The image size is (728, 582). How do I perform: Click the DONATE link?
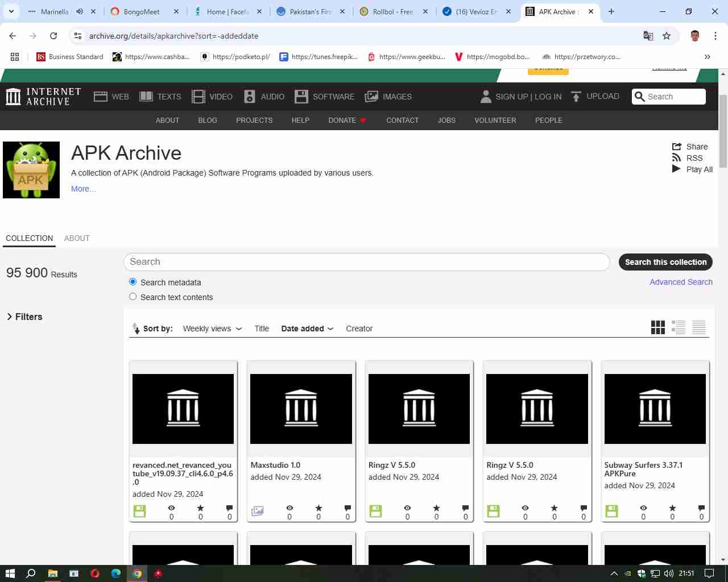pos(347,120)
